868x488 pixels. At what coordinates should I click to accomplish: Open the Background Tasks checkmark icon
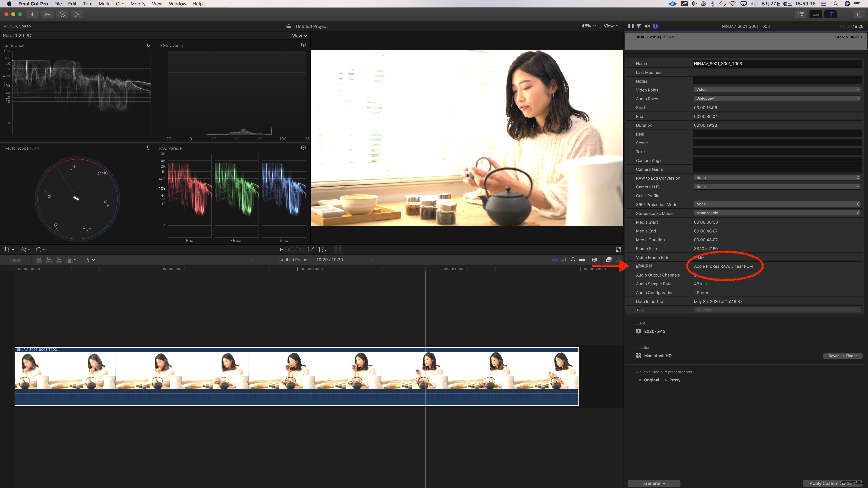[62, 14]
